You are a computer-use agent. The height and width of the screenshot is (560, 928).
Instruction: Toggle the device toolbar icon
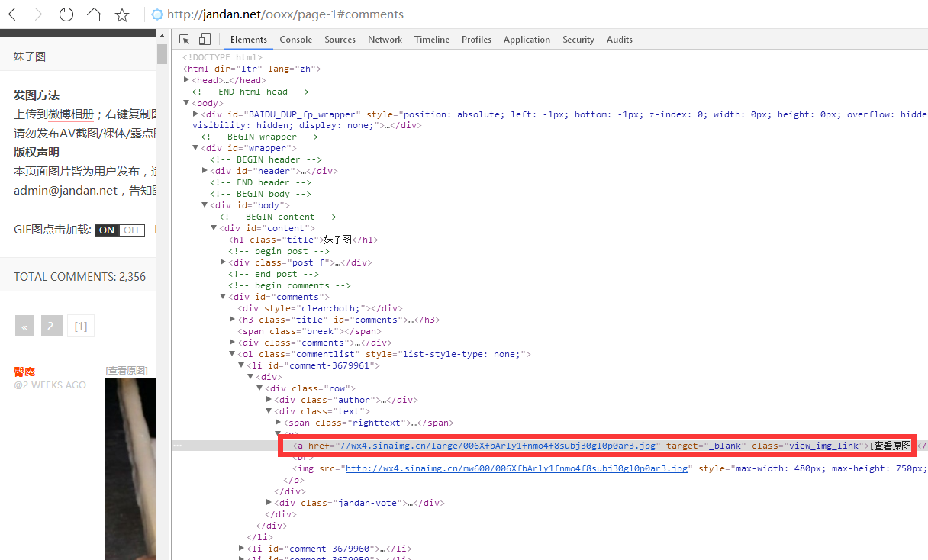coord(205,40)
